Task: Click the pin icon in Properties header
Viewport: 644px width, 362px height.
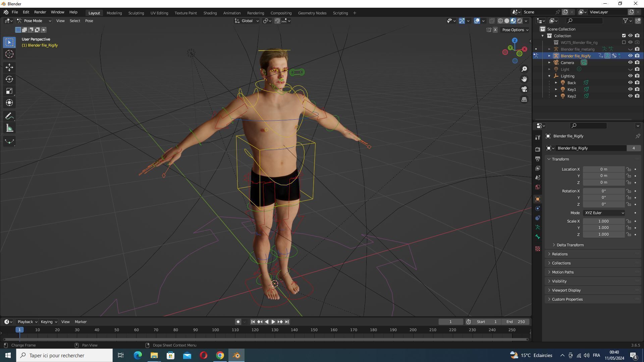Action: 638,136
